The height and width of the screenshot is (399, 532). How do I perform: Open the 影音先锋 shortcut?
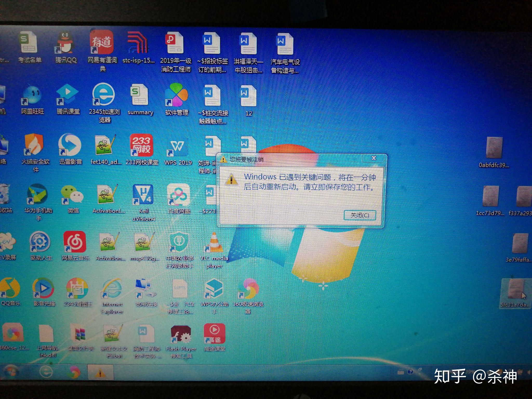pos(44,292)
